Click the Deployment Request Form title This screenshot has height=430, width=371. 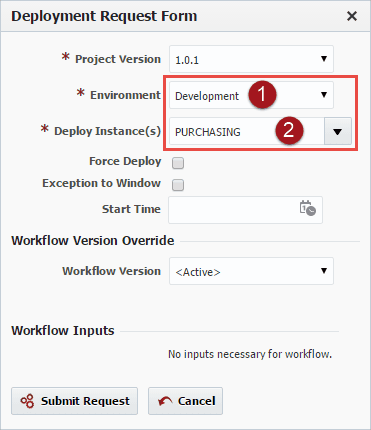pyautogui.click(x=104, y=16)
